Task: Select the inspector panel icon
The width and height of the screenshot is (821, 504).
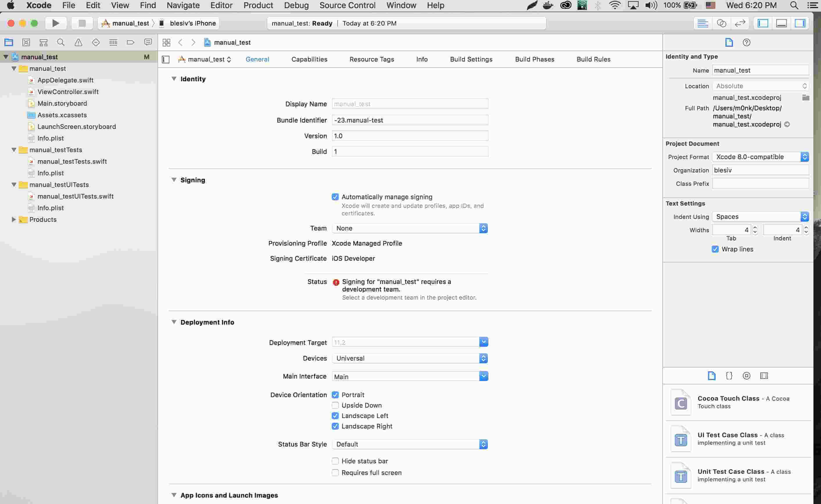Action: [800, 24]
